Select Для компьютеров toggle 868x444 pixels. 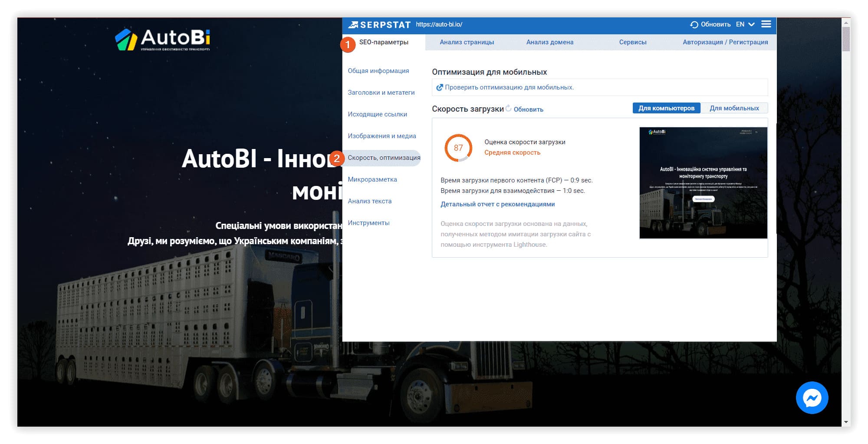coord(666,108)
